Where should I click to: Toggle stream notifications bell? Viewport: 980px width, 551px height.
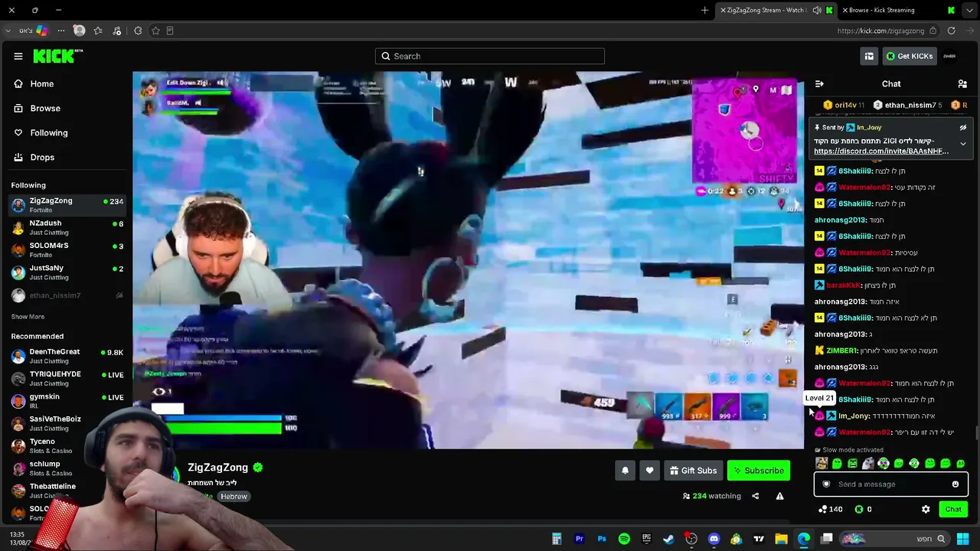coord(625,471)
